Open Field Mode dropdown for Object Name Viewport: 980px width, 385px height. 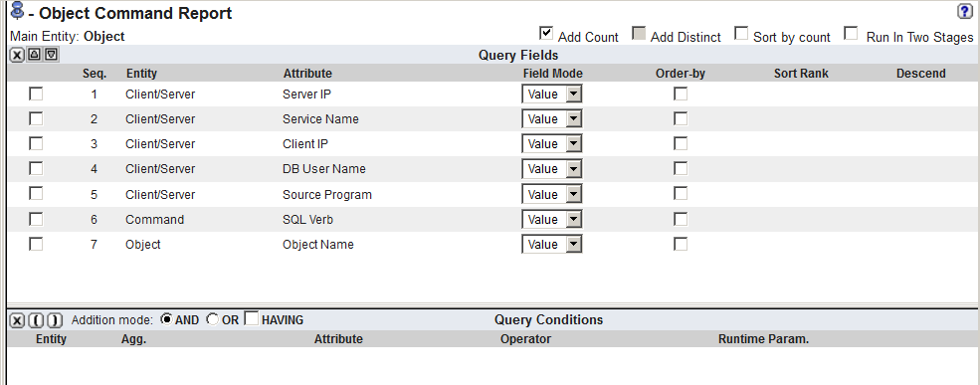[x=552, y=245]
